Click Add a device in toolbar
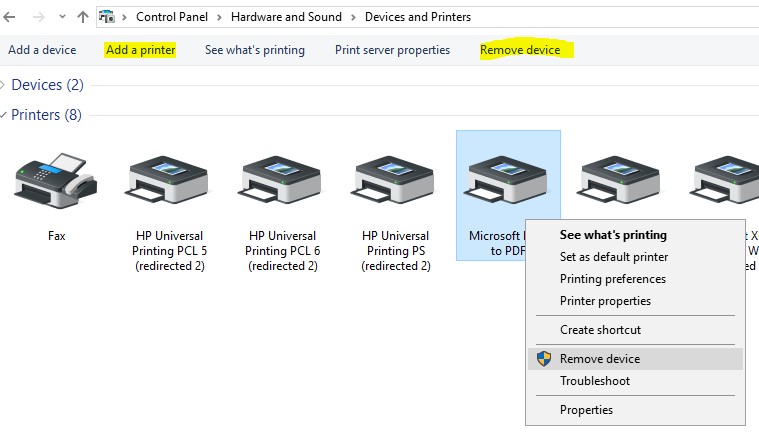 [x=42, y=50]
